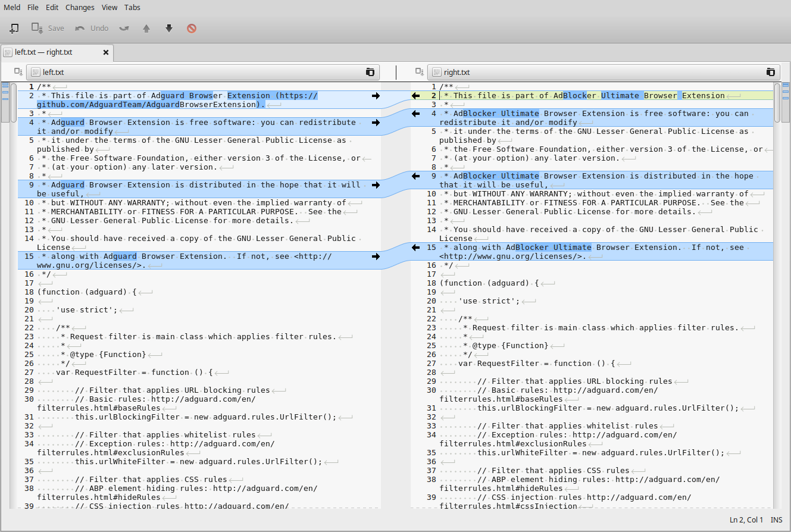Push left line 2 change to the right
Screen dimensions: 791x532
(376, 96)
